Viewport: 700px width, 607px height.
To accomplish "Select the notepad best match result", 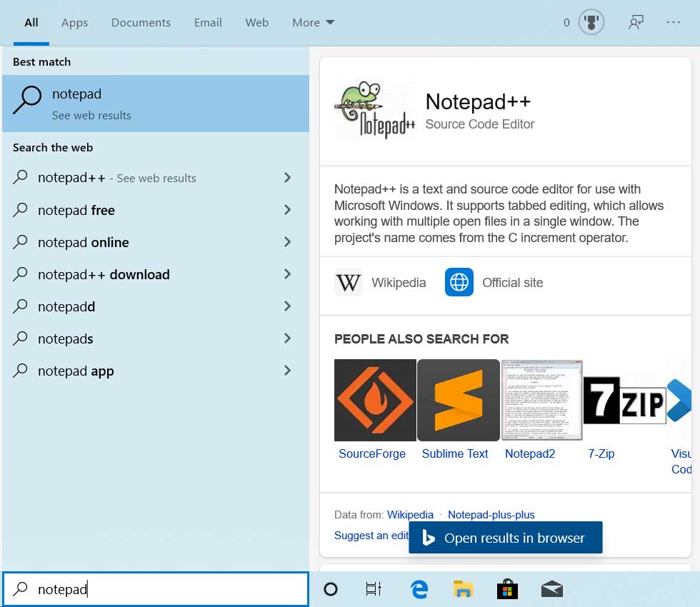I will pos(156,104).
